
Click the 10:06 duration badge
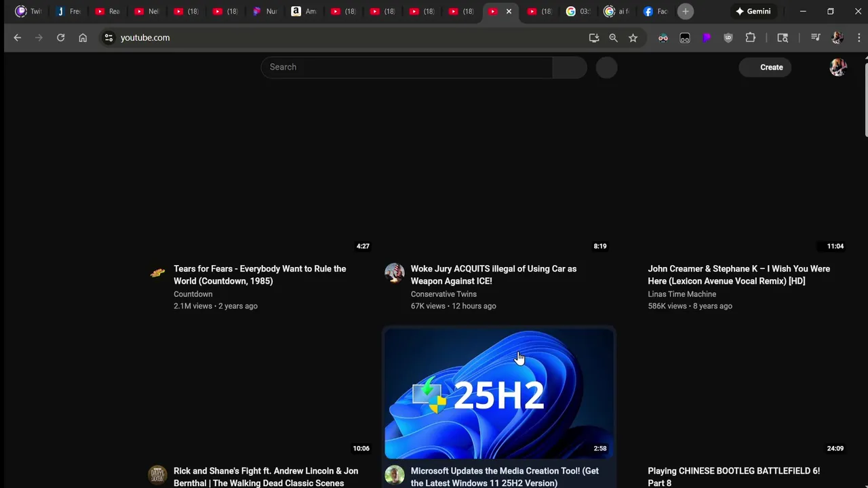pyautogui.click(x=361, y=449)
